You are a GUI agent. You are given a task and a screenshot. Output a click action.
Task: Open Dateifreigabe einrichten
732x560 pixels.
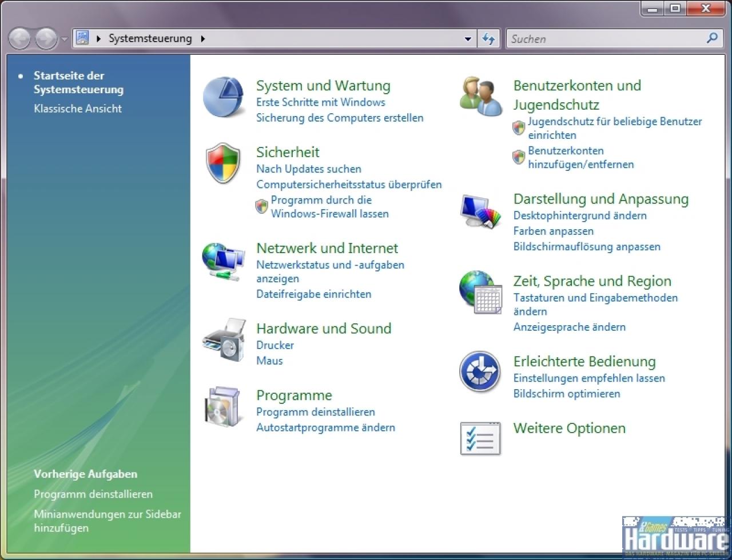pyautogui.click(x=314, y=294)
